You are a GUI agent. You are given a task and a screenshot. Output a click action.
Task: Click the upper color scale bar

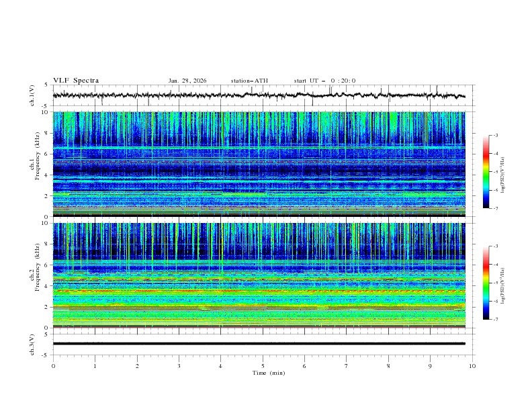coord(486,172)
